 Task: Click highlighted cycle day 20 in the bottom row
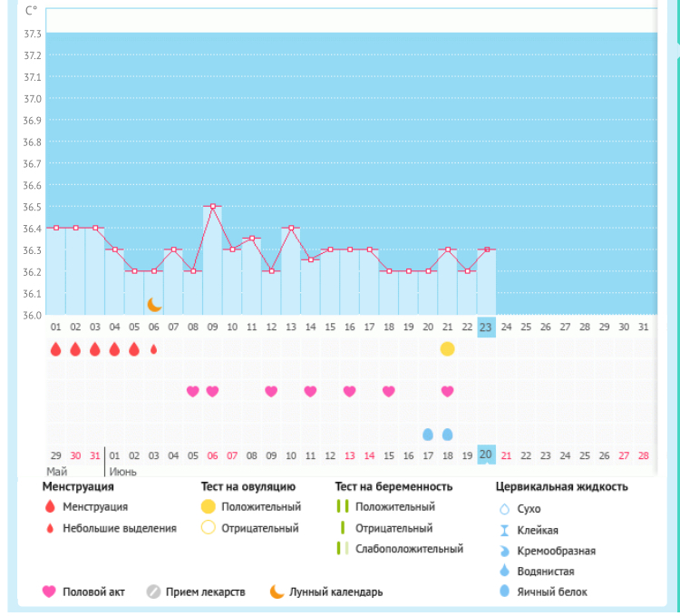point(486,455)
